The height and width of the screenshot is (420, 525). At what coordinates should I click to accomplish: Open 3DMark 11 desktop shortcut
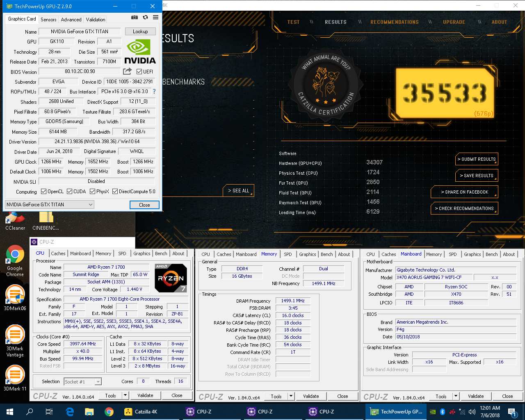(15, 378)
